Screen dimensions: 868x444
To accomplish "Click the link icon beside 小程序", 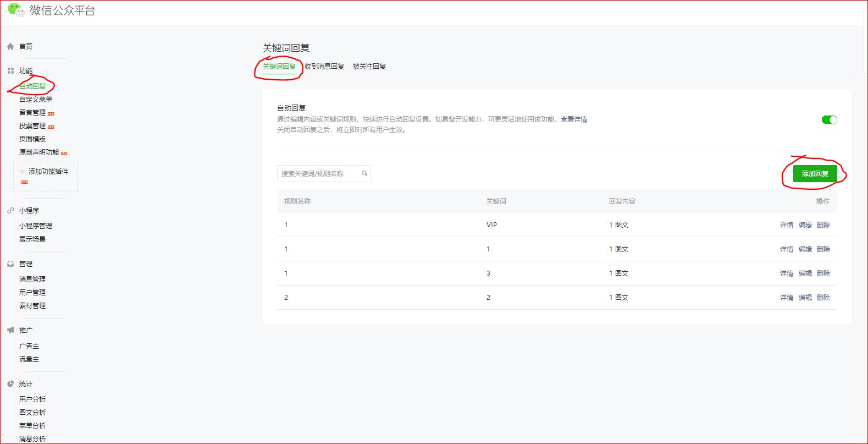I will click(10, 211).
